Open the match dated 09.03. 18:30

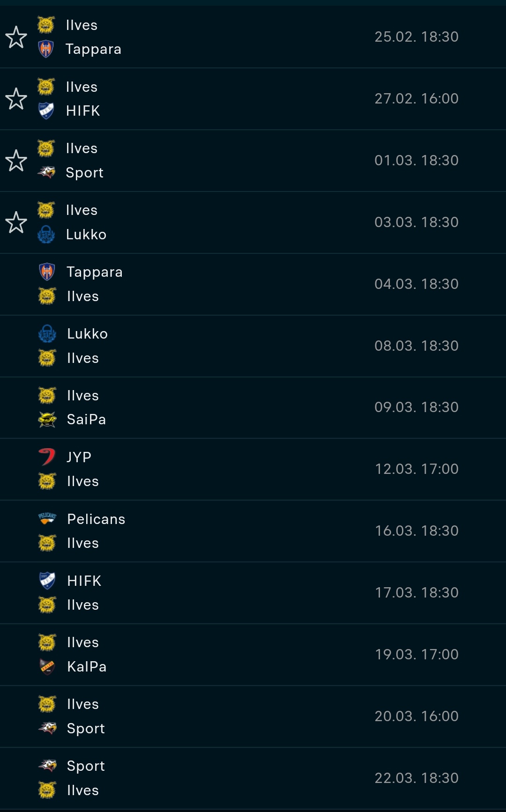coord(253,407)
